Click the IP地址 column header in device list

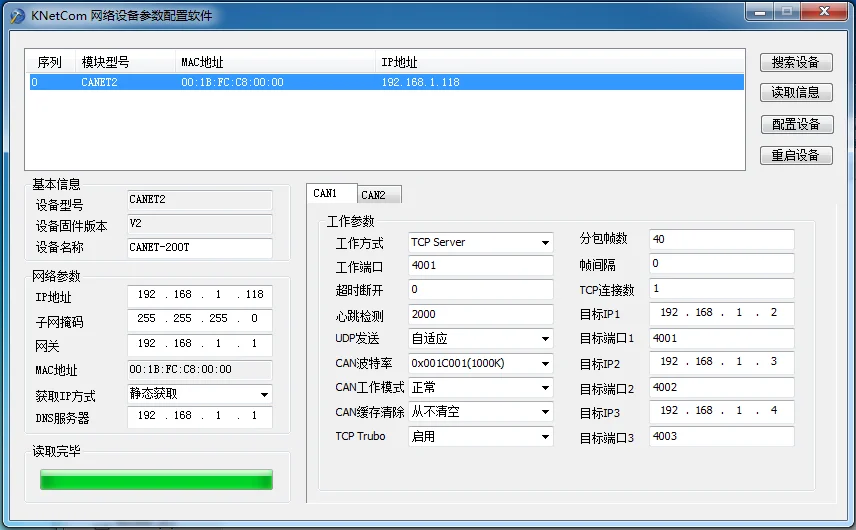[x=560, y=62]
